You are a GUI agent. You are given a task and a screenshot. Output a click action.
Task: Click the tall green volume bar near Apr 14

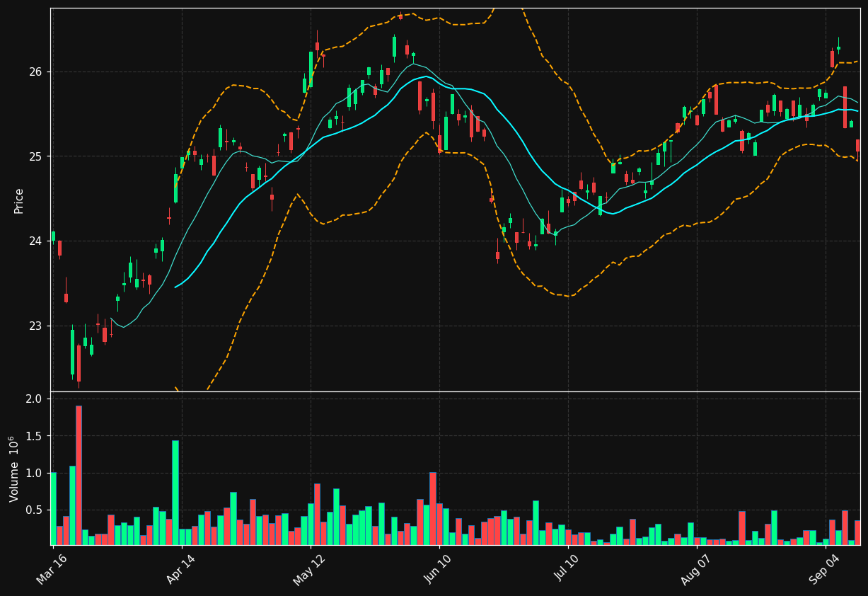pyautogui.click(x=175, y=493)
